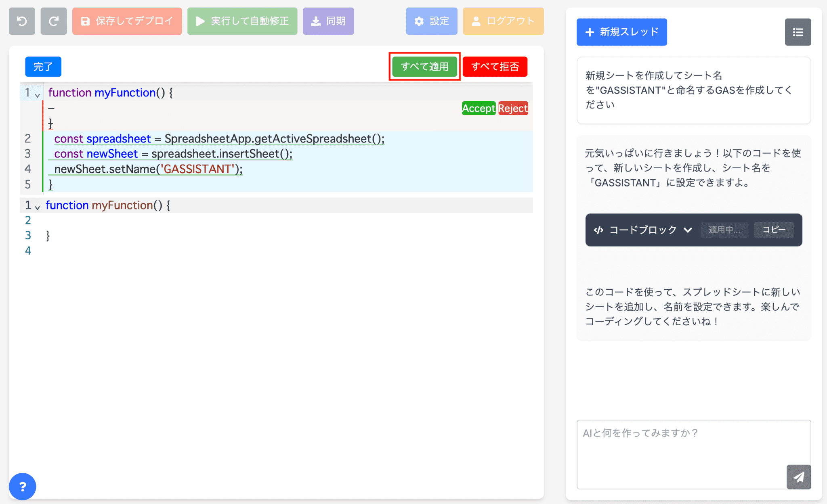Click 保存してデプロイ save button
The width and height of the screenshot is (827, 504).
(127, 21)
